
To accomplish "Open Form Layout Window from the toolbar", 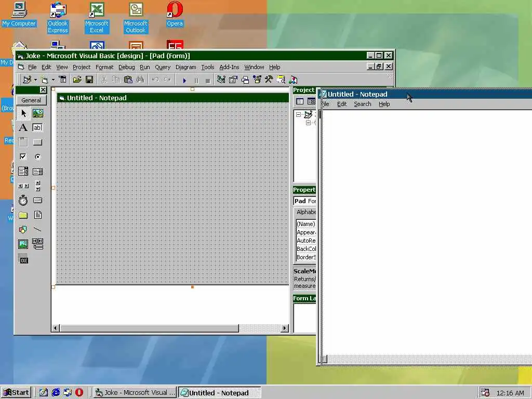I will tap(245, 79).
